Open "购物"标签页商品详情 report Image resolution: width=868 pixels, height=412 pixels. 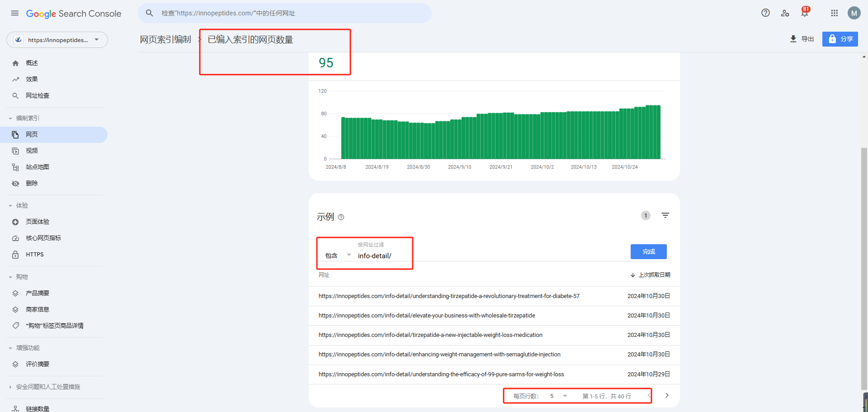54,326
